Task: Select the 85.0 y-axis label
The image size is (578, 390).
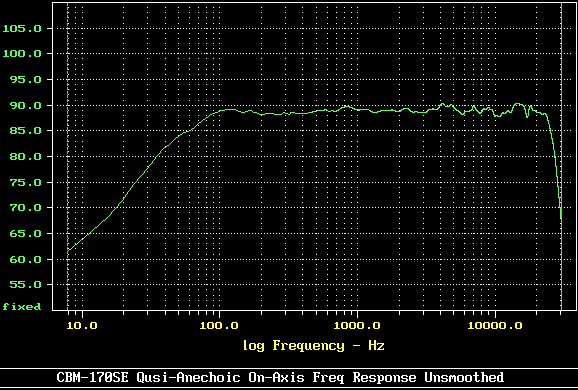Action: pyautogui.click(x=25, y=131)
